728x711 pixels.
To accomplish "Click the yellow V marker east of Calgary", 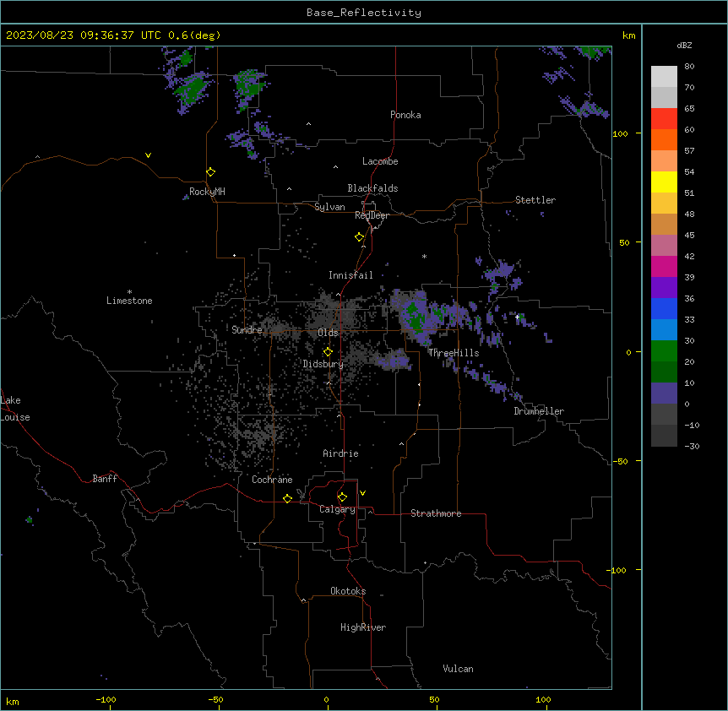I will click(362, 493).
